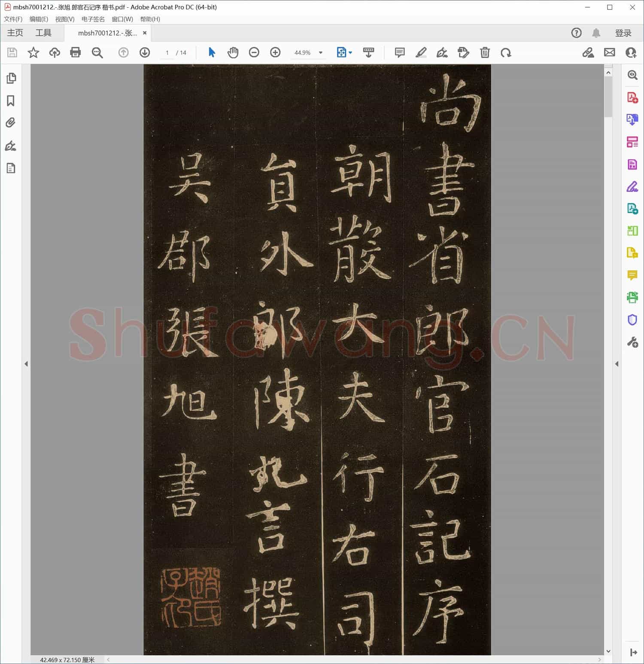Open the zoom level dropdown
The height and width of the screenshot is (664, 644).
point(320,53)
